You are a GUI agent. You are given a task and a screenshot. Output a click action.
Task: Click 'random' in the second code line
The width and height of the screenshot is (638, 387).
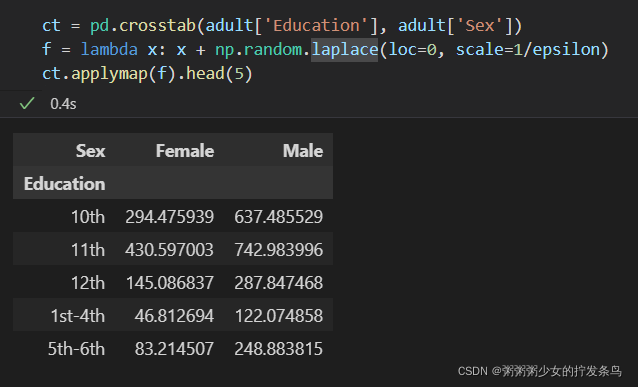coord(273,50)
